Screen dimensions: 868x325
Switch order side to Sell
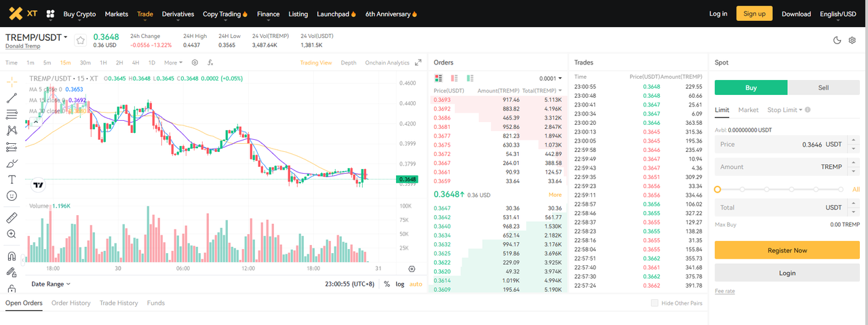[x=824, y=88]
